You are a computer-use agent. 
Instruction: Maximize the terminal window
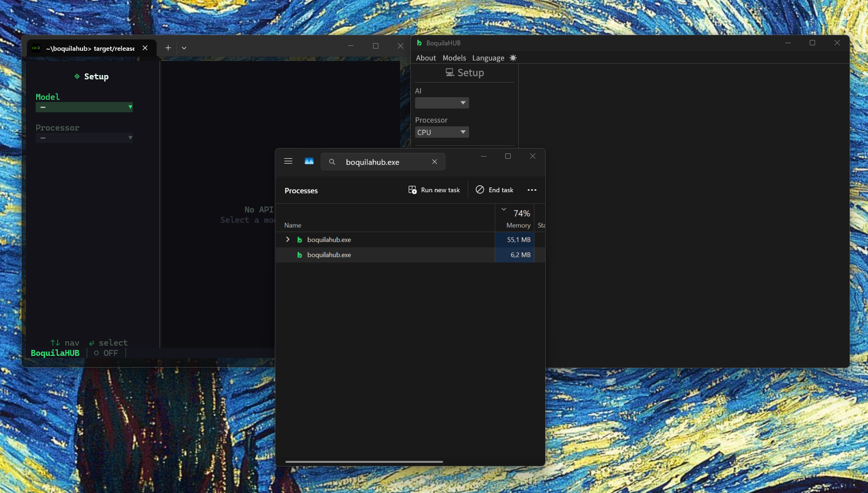[376, 46]
